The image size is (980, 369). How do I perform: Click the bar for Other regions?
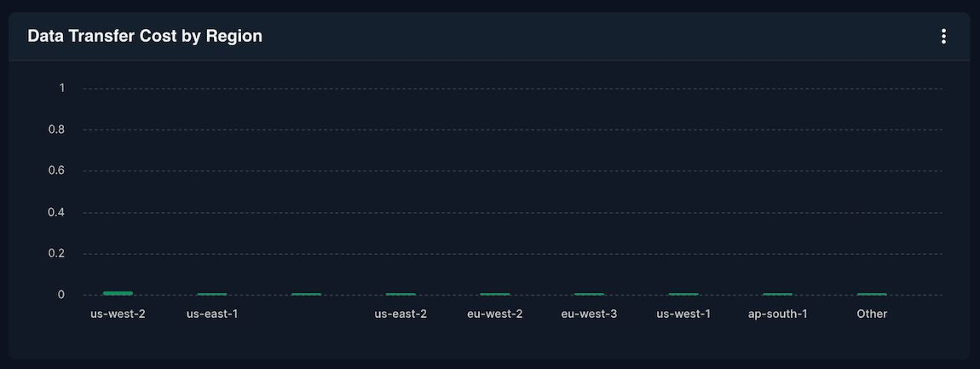(872, 294)
